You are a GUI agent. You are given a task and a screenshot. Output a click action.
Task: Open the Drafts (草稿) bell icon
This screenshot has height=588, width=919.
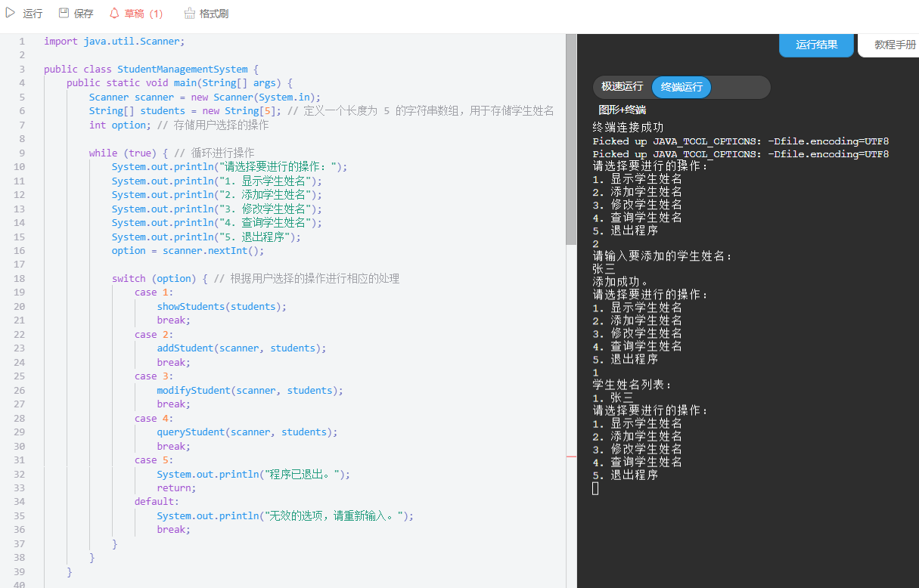pos(114,13)
